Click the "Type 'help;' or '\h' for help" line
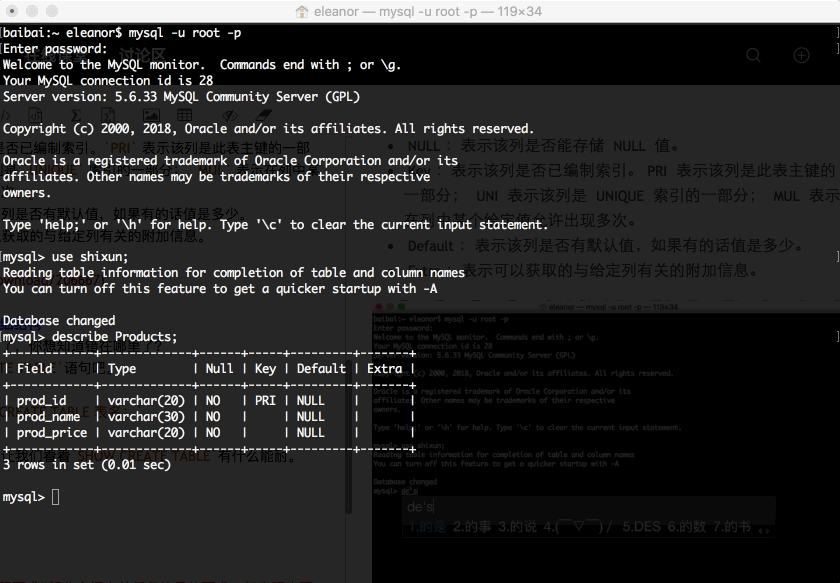 point(275,225)
